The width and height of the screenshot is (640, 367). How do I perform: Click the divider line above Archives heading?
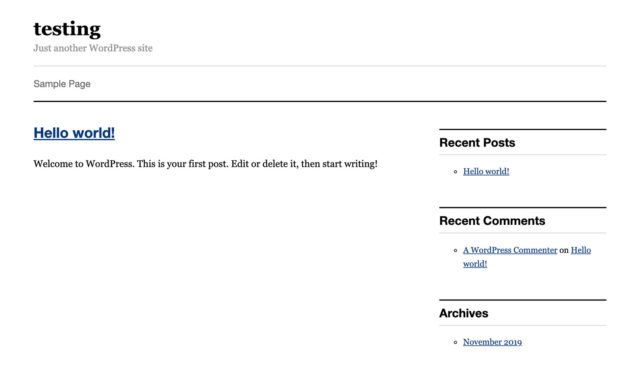[522, 300]
